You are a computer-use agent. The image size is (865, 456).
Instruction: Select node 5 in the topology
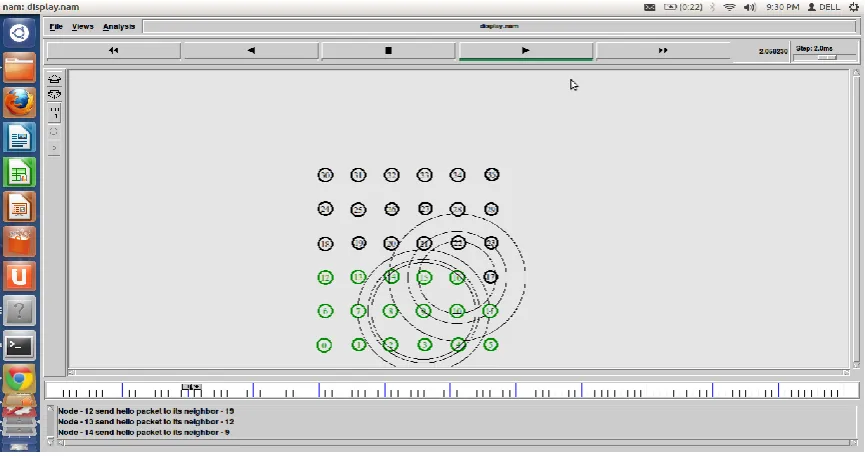tap(490, 345)
